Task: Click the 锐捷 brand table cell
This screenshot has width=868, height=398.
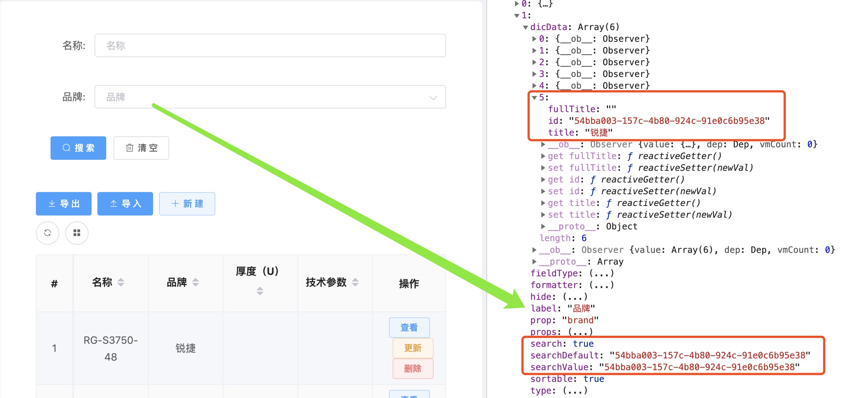Action: point(186,348)
